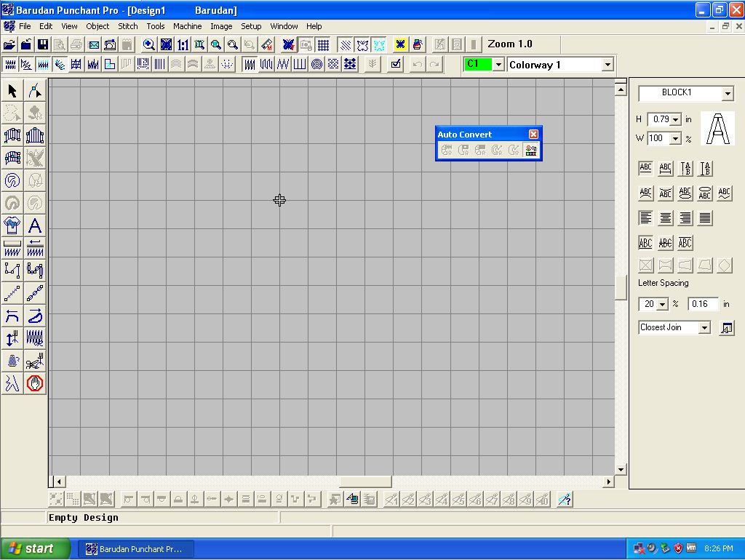The image size is (745, 560).
Task: Open the Closest Join dropdown
Action: (x=704, y=328)
